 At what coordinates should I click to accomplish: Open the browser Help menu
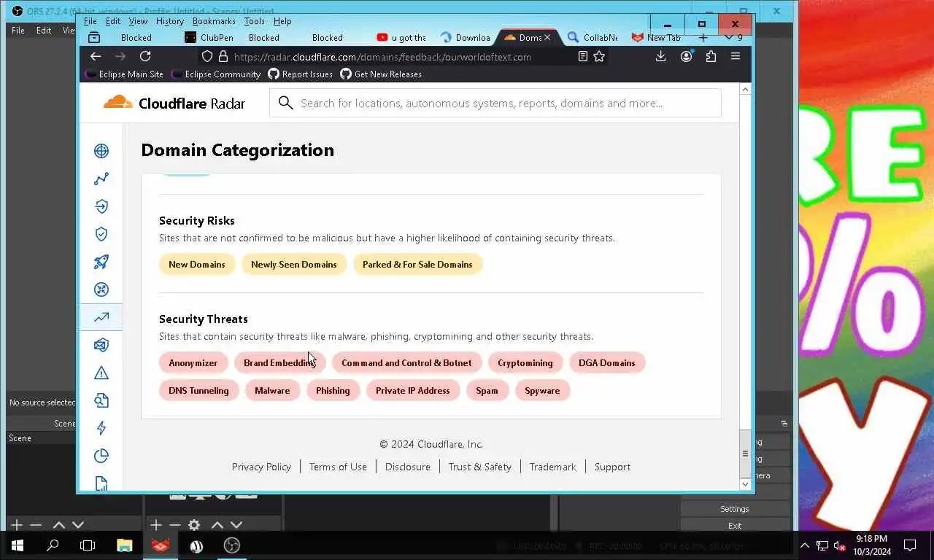282,21
